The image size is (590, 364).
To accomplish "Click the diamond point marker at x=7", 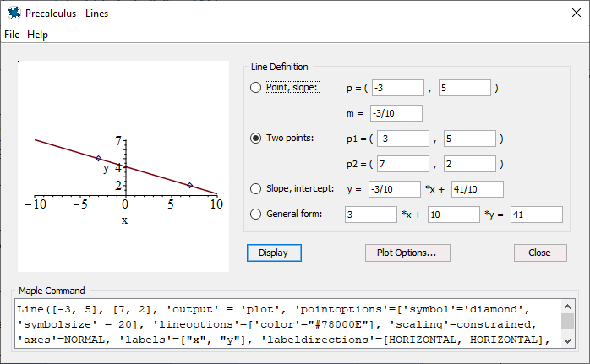I will click(190, 184).
